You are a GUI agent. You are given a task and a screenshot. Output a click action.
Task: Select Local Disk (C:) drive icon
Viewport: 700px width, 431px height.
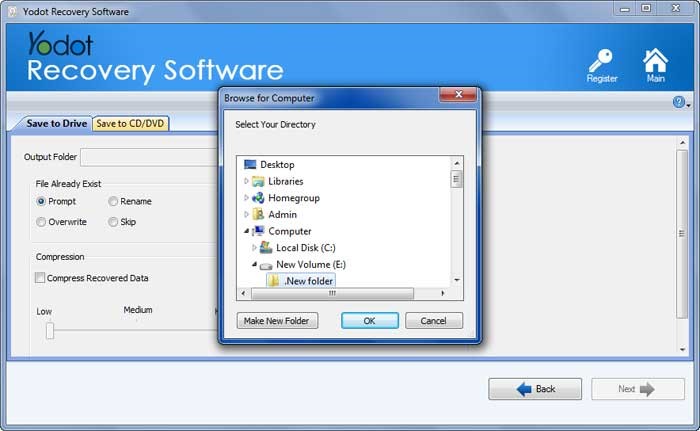pos(266,247)
